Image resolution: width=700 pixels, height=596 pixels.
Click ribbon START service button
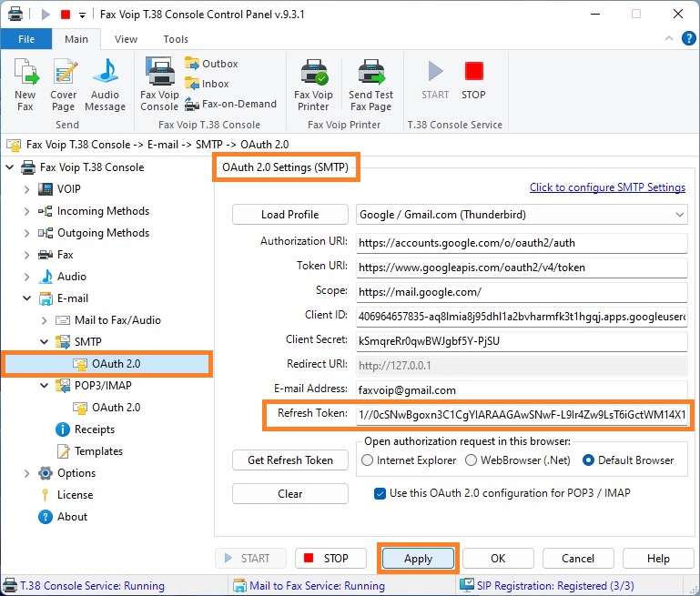[x=435, y=81]
